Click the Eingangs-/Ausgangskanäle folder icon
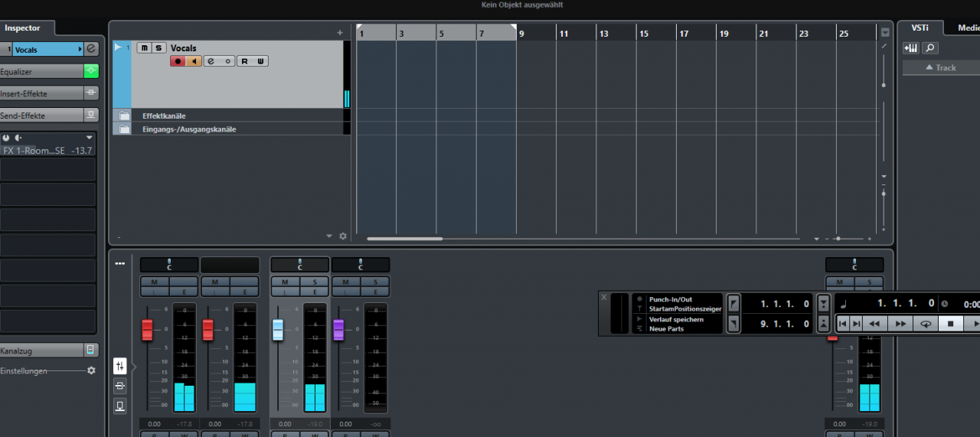This screenshot has width=980, height=437. point(124,129)
